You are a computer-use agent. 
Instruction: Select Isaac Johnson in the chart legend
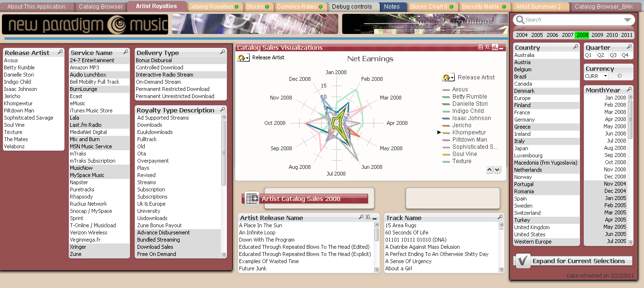472,118
